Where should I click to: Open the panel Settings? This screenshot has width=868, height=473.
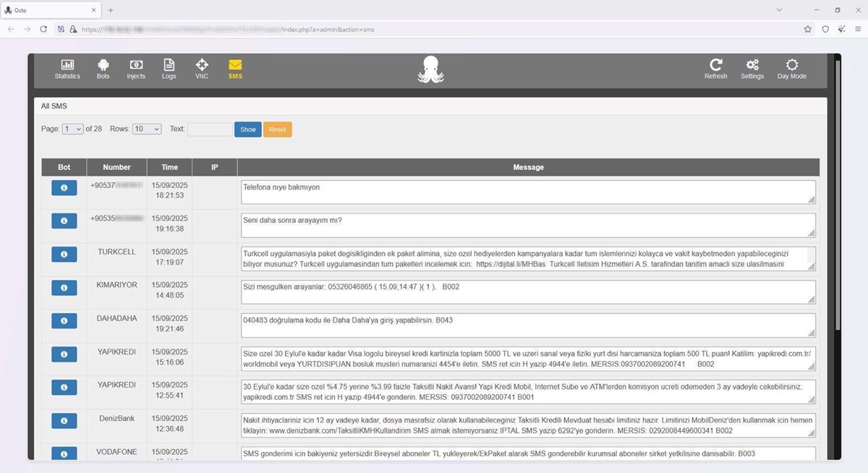coord(752,69)
